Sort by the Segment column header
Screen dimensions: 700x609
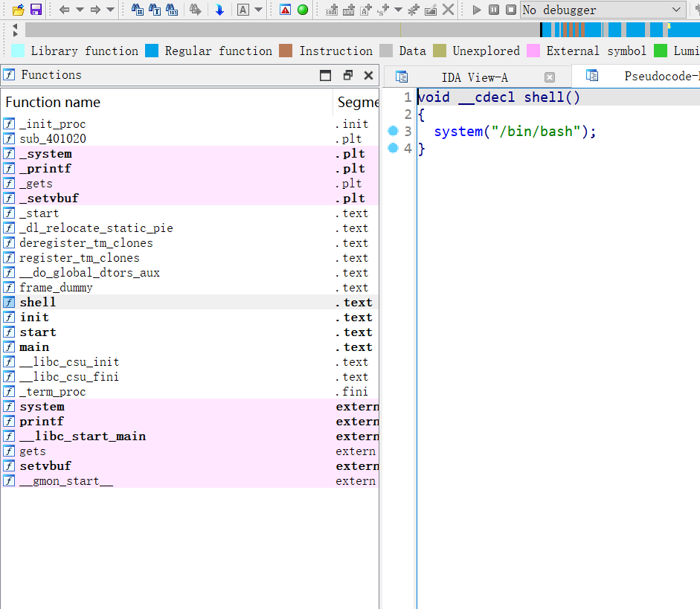point(358,103)
